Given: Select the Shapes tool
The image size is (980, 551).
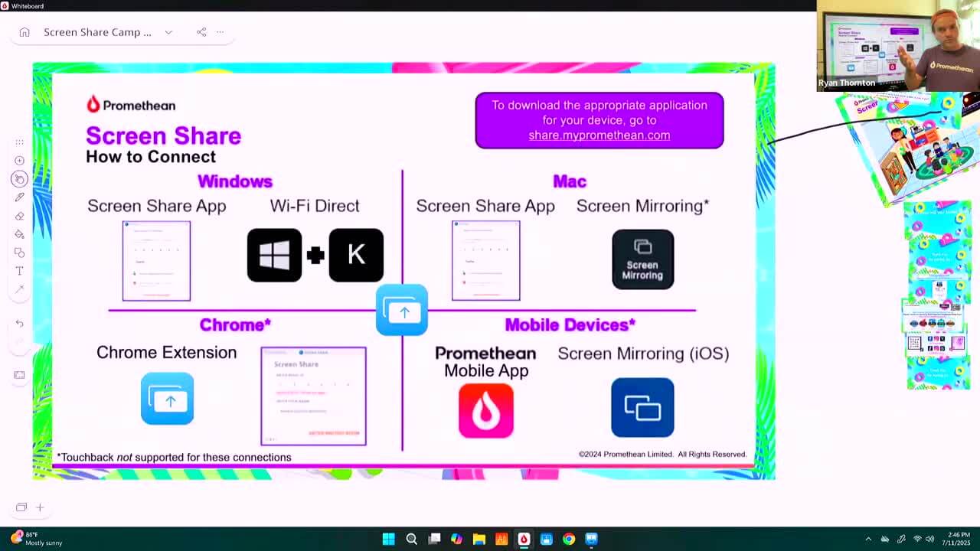Looking at the screenshot, I should pyautogui.click(x=20, y=253).
